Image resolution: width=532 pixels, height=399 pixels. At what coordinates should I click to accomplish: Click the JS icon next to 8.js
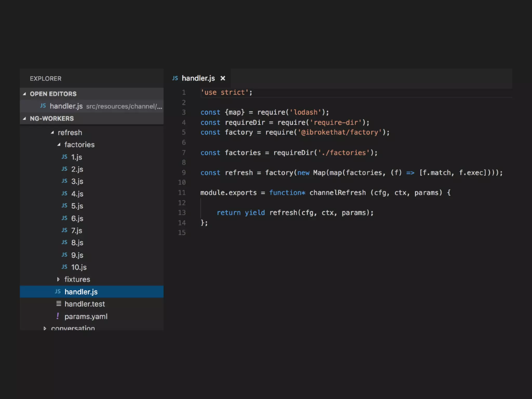tap(64, 243)
